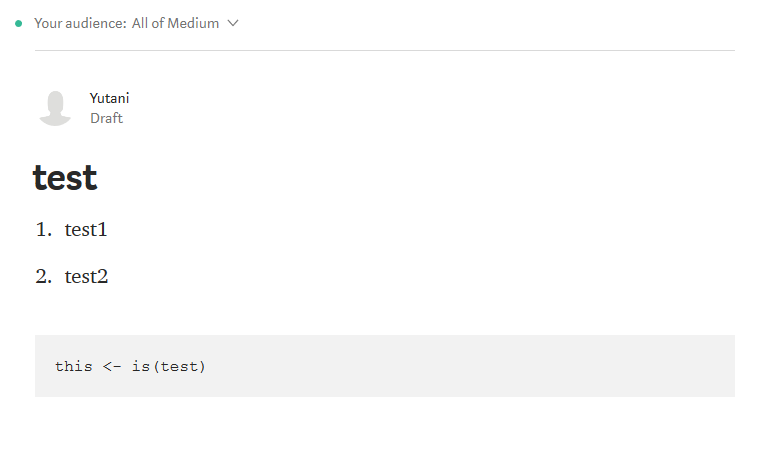Screen dimensions: 776x460
Task: Place cursor in the "test" title heading
Action: (x=65, y=178)
